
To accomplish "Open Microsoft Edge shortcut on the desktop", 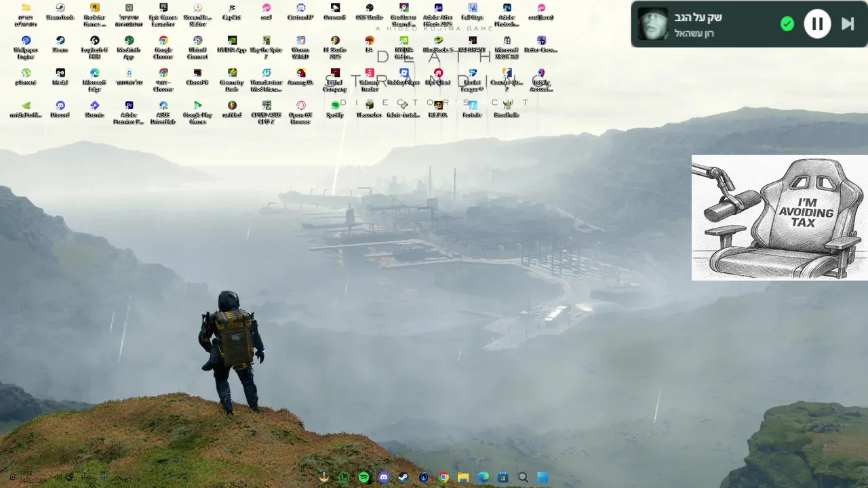I will (95, 78).
